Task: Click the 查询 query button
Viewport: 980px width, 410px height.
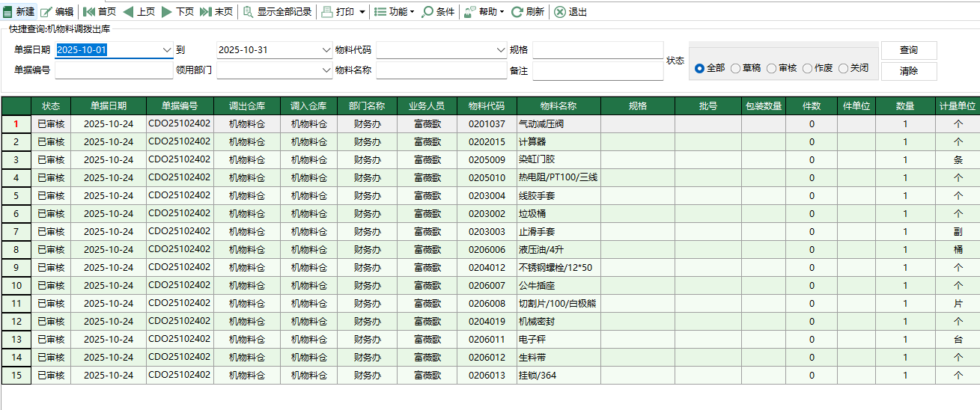Action: (x=909, y=50)
